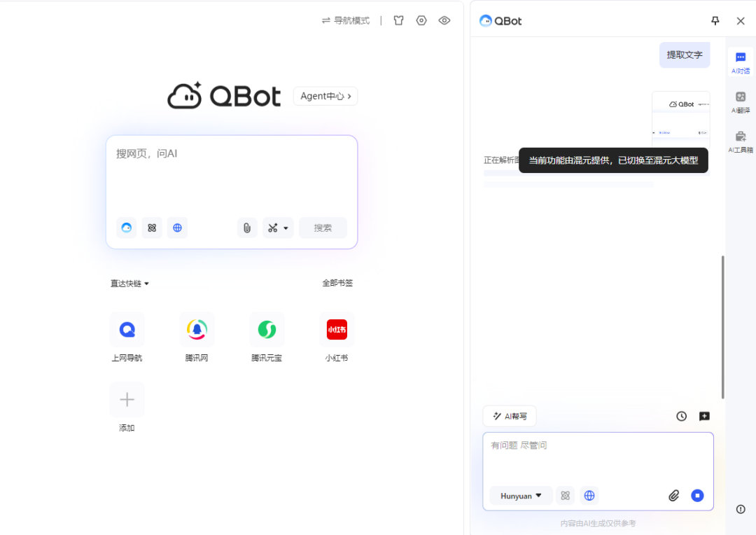Viewport: 756px width, 535px height.
Task: Toggle deep thinking icon in chat input
Action: 565,496
